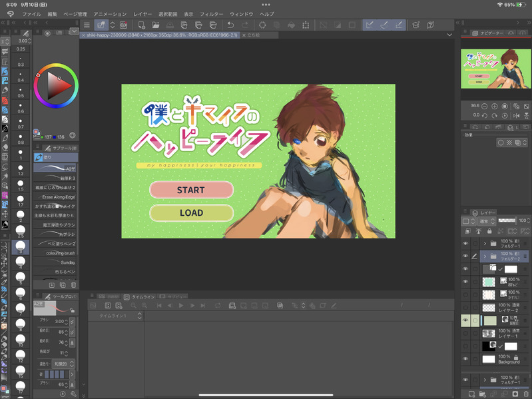Open the 混色モード dropdown showing 知覚的
Image resolution: width=532 pixels, height=399 pixels.
click(63, 364)
